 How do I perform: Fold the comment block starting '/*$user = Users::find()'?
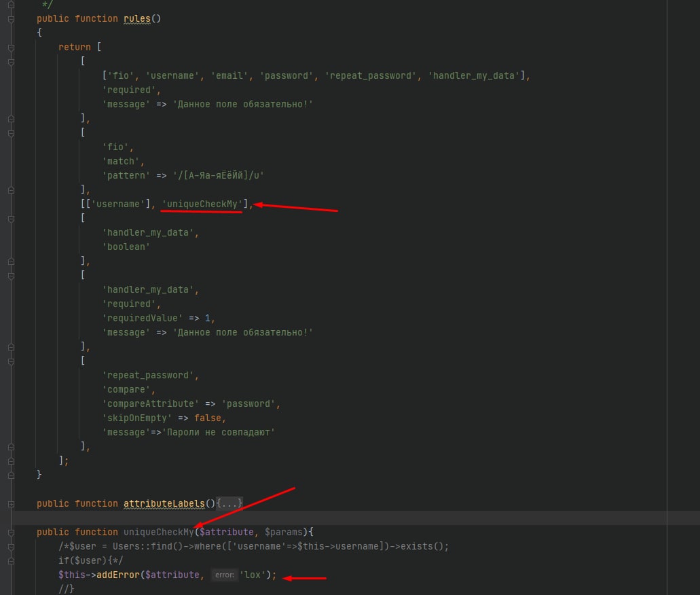coord(11,547)
